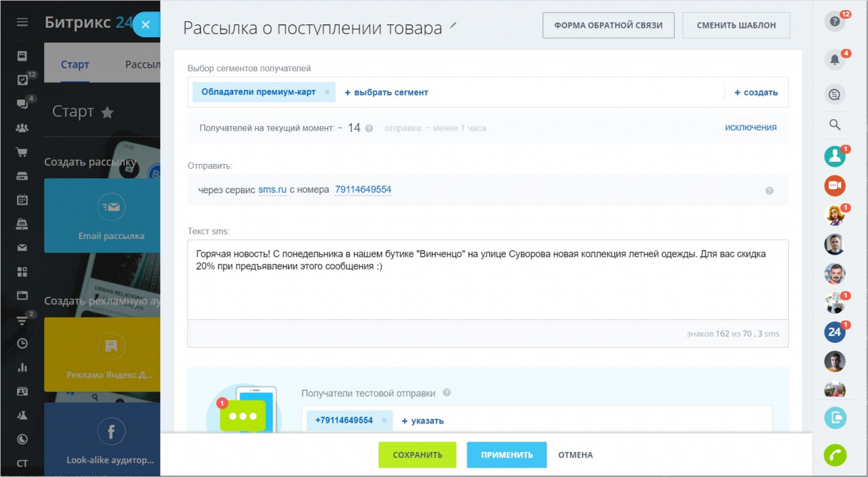Remove the segment 'Обладатели премиум-карт'
The width and height of the screenshot is (868, 477).
(x=326, y=91)
